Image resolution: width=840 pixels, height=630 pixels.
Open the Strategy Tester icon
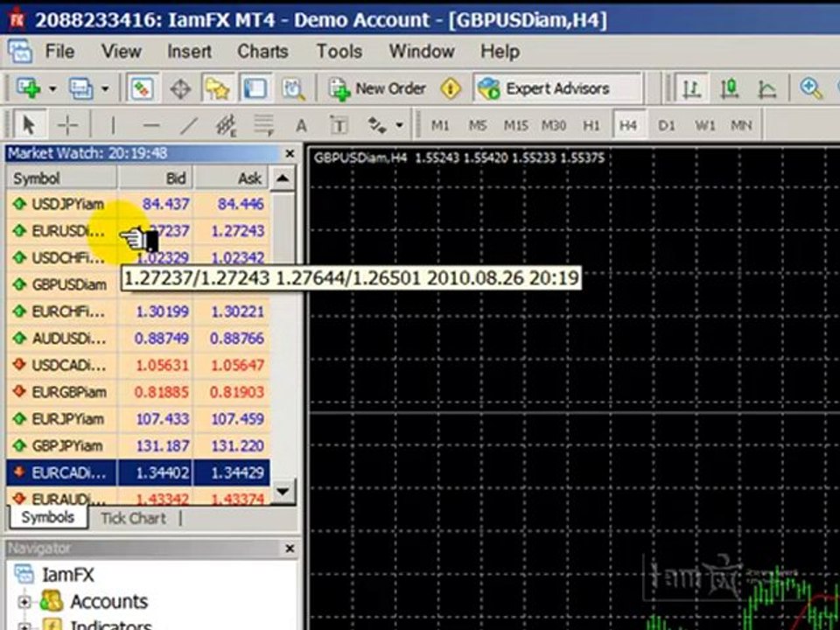(x=293, y=88)
